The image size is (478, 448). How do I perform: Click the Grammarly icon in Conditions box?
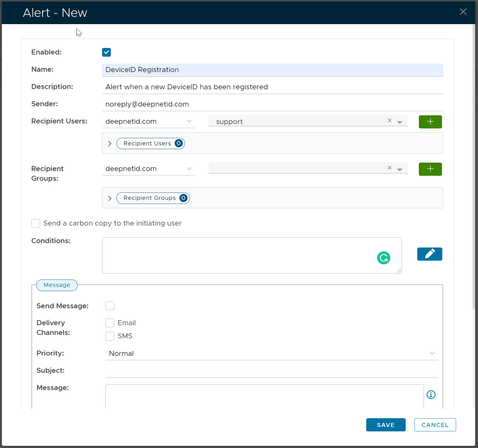coord(383,258)
